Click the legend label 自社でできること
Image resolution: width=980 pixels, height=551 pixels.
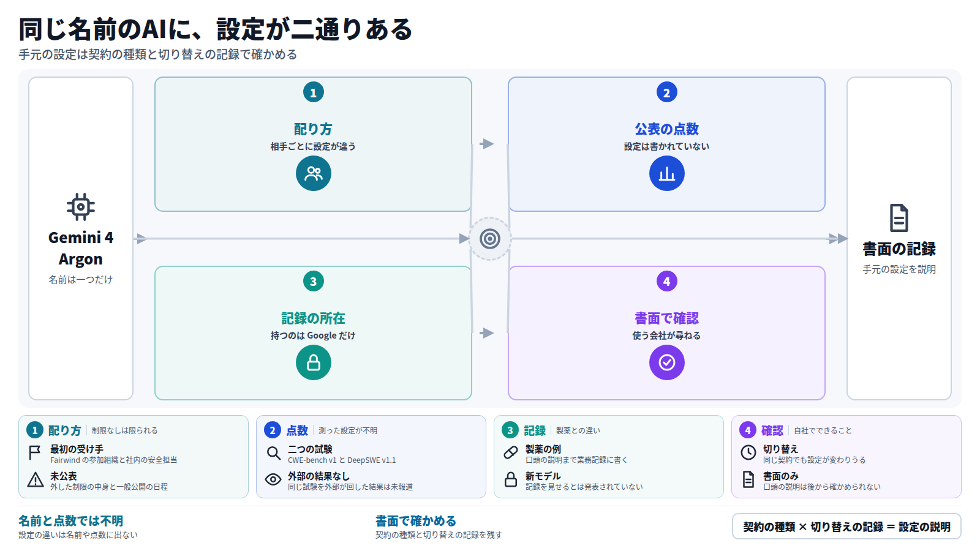823,431
